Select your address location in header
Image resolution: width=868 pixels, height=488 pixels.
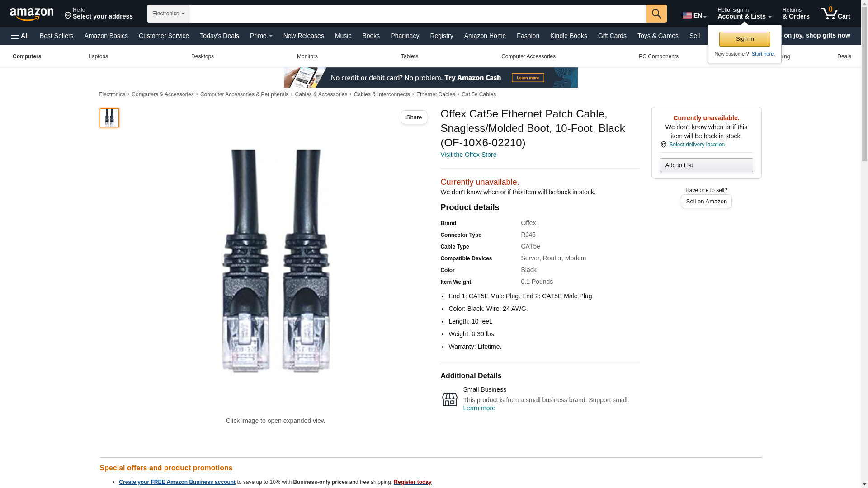tap(99, 14)
